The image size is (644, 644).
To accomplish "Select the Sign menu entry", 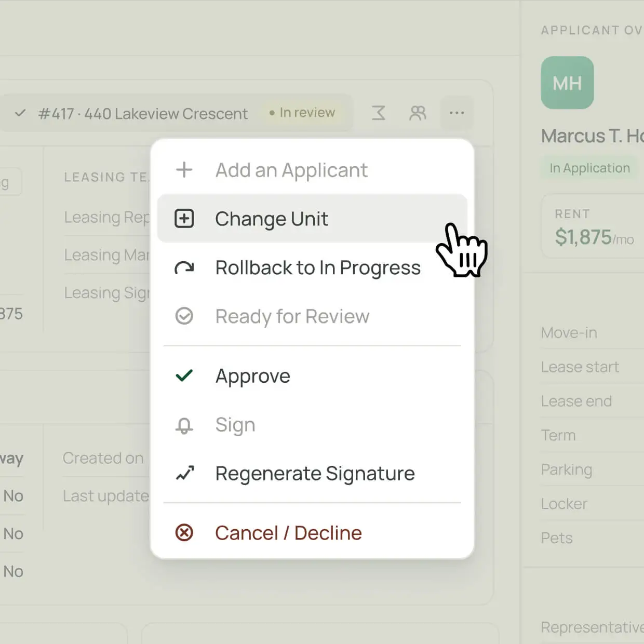I will pos(312,425).
